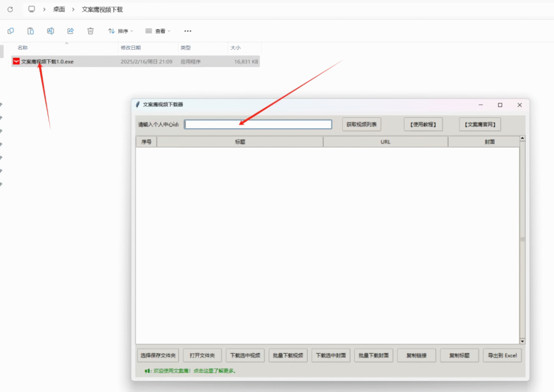554x392 pixels.
Task: Expand the 查看 view dropdown
Action: click(157, 31)
